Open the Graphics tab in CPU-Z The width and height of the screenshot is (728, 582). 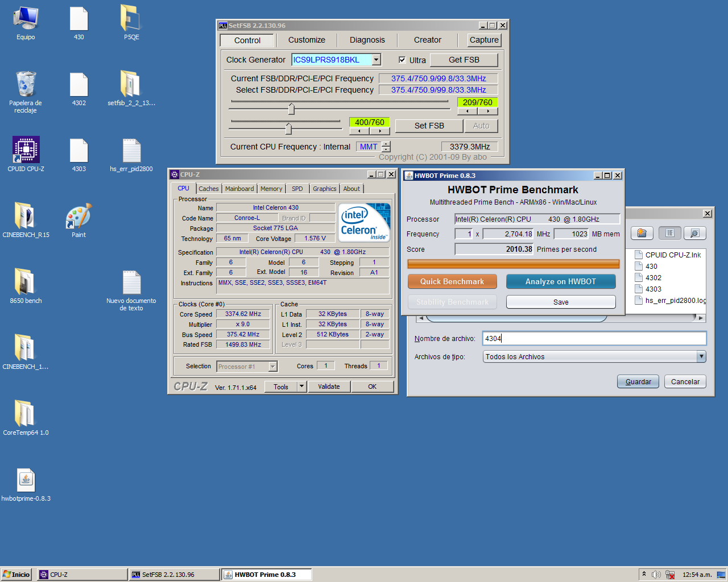point(325,189)
